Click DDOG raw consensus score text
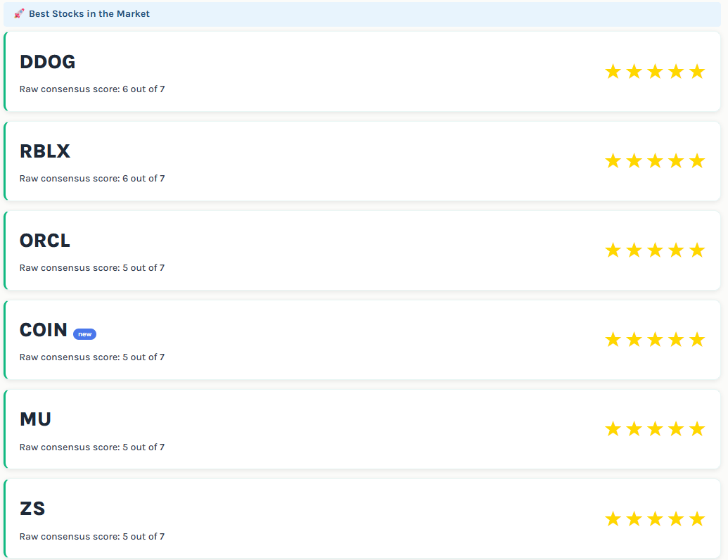The width and height of the screenshot is (728, 560). click(92, 89)
